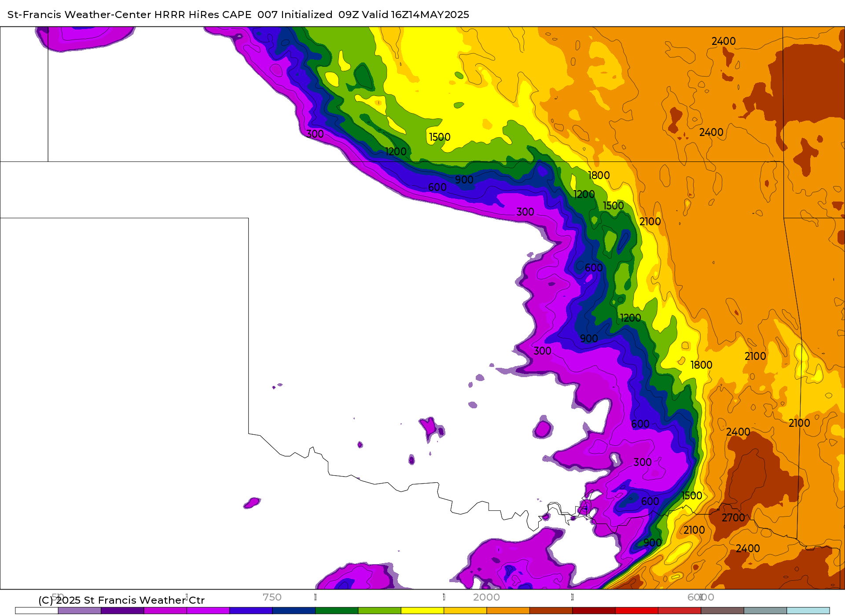
Task: Pick the dark green color bar swatch
Action: coord(337,611)
